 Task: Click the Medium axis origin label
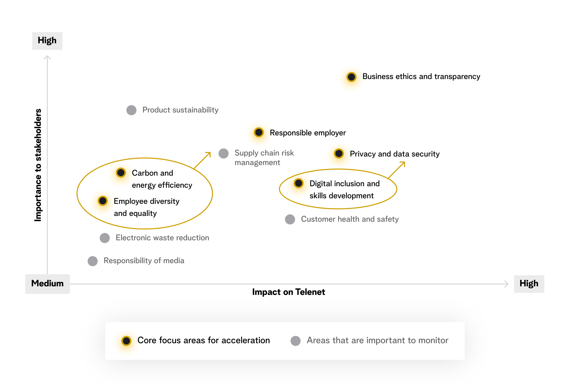click(48, 284)
